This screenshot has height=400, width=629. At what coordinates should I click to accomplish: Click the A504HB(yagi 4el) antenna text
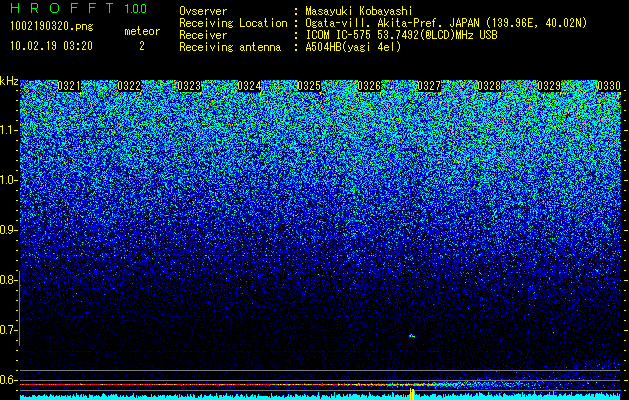tap(353, 47)
